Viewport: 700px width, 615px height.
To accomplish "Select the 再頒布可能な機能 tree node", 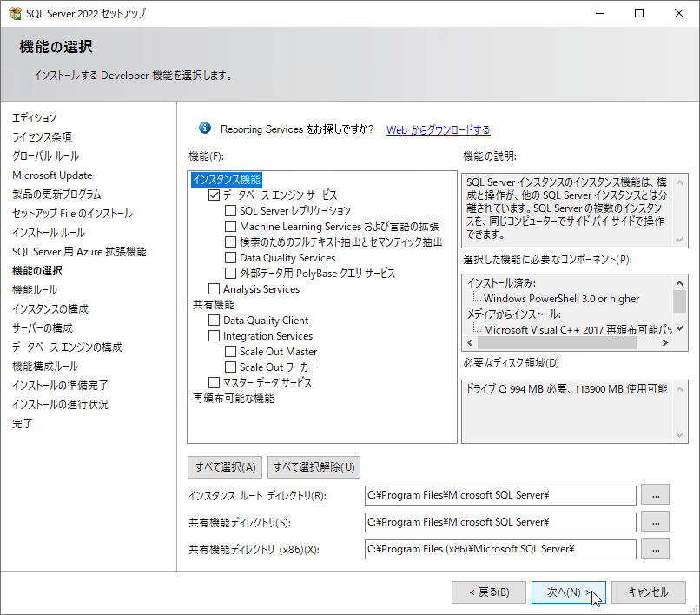I will point(233,399).
